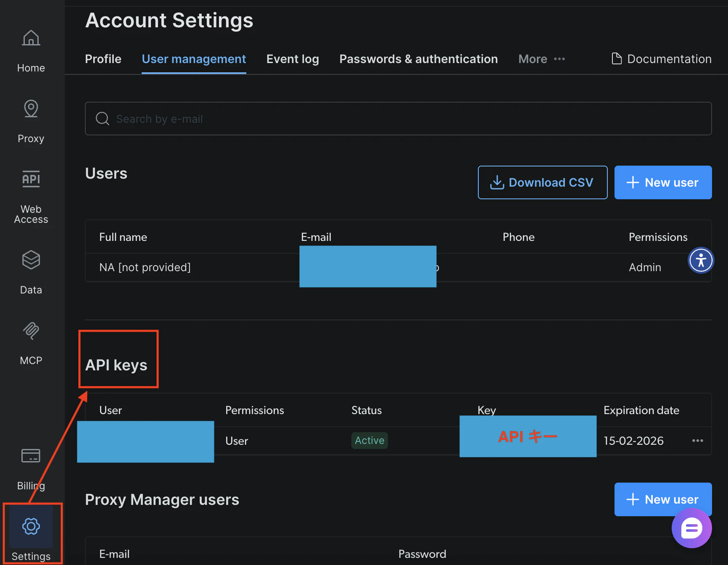Open the API key row options menu
728x565 pixels.
[697, 441]
